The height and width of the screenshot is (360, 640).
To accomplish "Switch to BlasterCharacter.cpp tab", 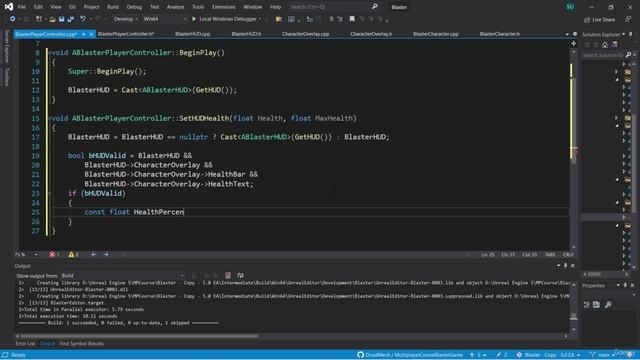I will click(x=436, y=34).
